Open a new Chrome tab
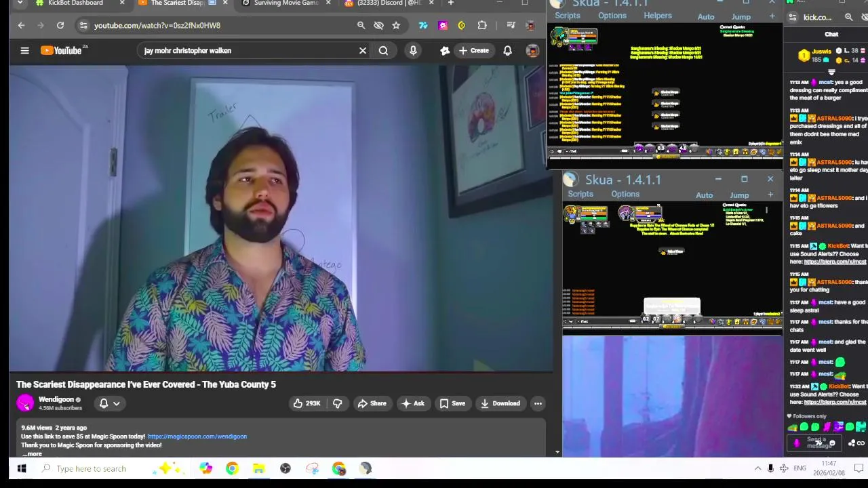The height and width of the screenshot is (488, 868). point(450,3)
